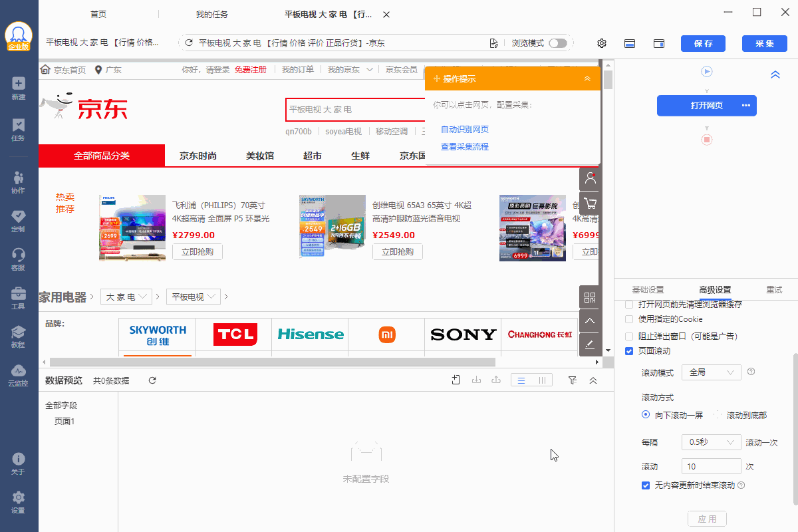
Task: Expand the 我的京东 menu
Action: (350, 70)
